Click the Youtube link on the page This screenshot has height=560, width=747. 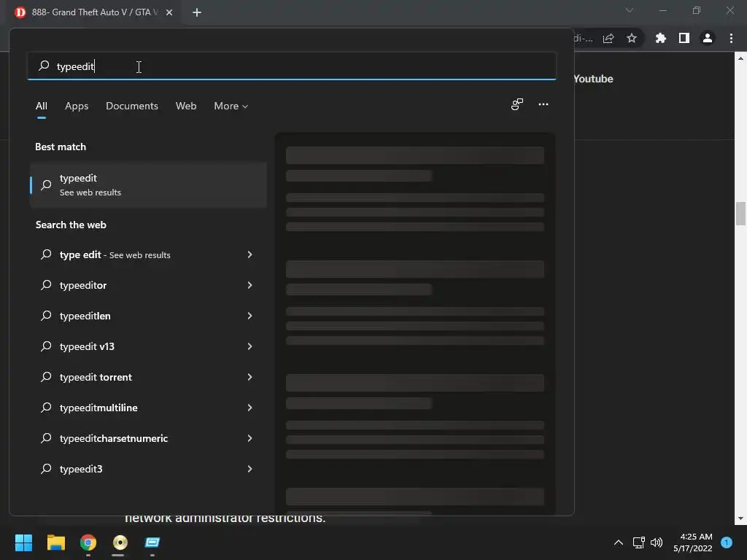point(593,79)
